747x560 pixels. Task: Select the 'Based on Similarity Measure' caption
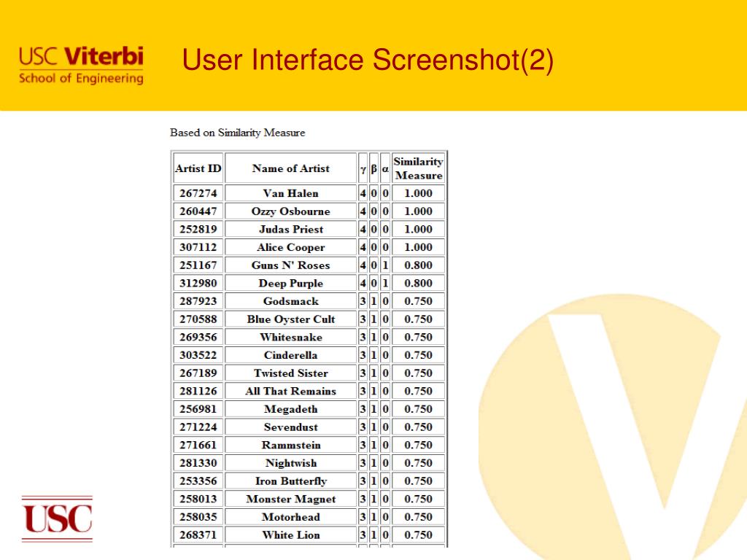click(x=237, y=133)
